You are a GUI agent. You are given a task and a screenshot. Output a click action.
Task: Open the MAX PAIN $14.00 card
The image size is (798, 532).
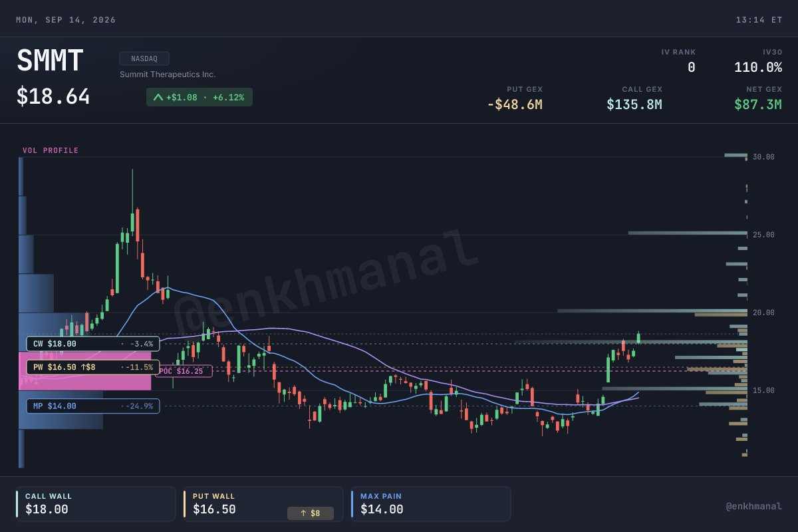click(430, 504)
